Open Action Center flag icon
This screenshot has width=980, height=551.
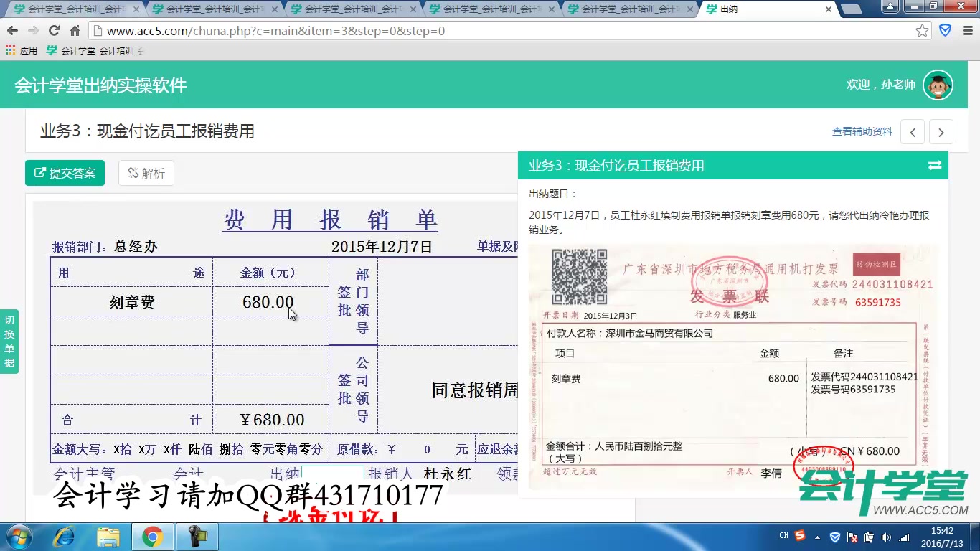852,537
